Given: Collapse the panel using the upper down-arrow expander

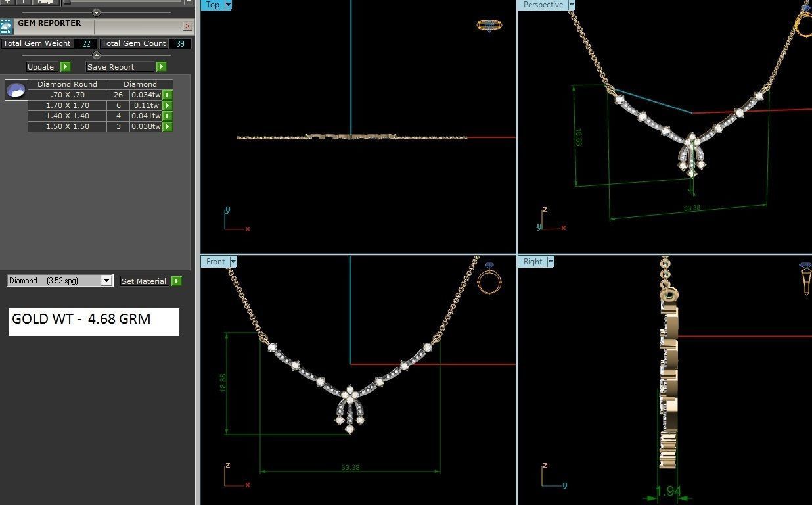Looking at the screenshot, I should [x=97, y=12].
